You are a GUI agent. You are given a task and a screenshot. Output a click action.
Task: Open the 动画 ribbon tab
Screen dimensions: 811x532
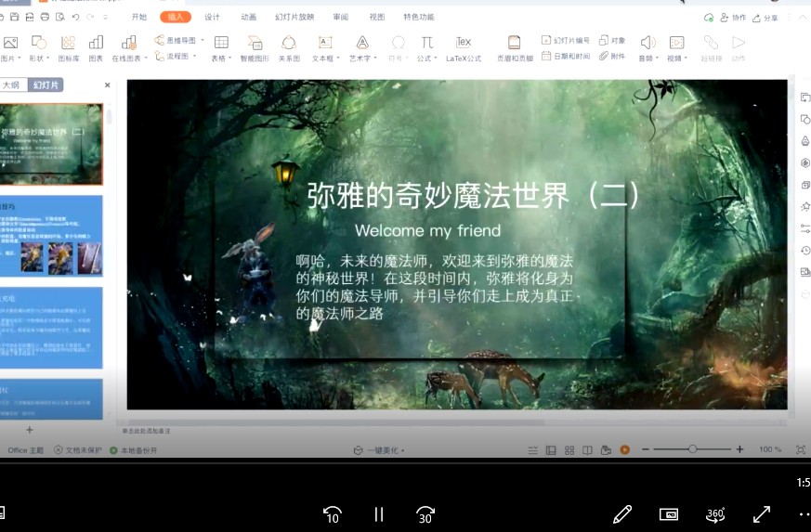(248, 17)
